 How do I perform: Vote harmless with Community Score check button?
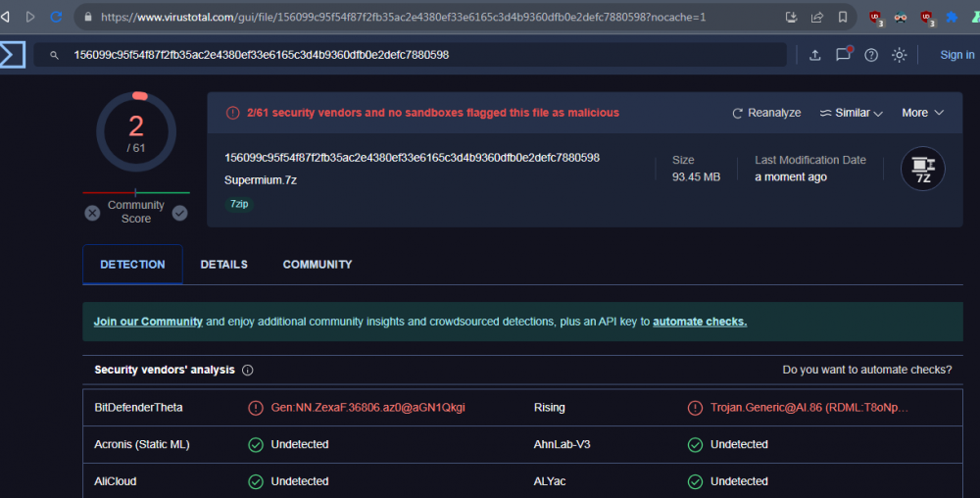[x=180, y=213]
